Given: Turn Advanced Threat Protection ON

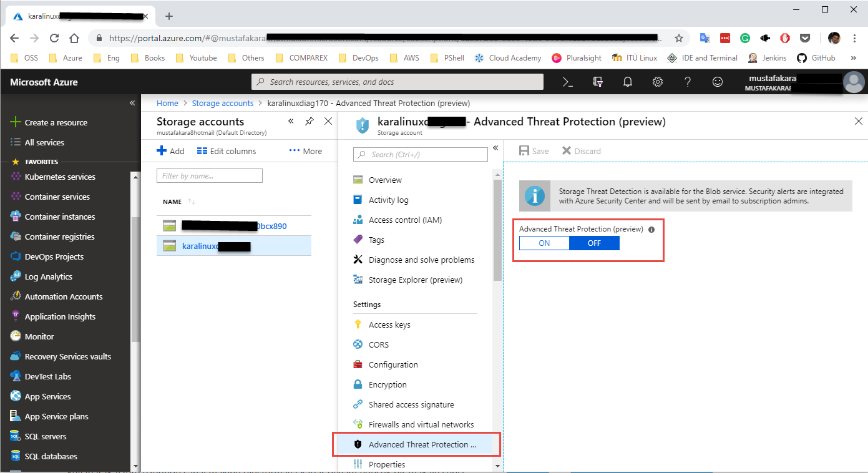Looking at the screenshot, I should (544, 243).
